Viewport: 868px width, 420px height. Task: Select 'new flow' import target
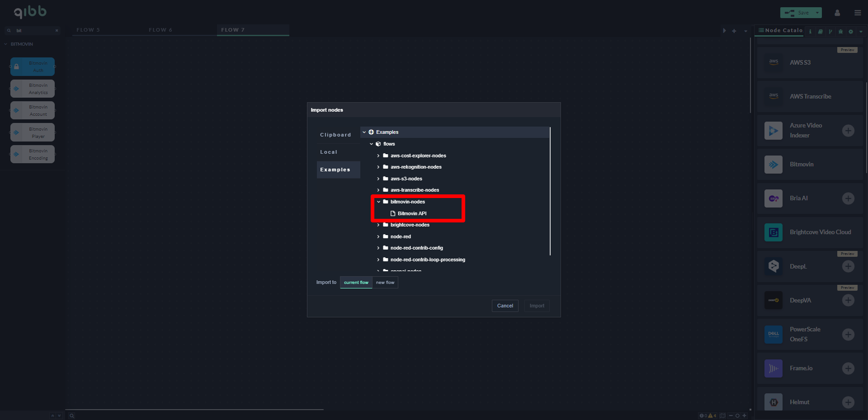(x=385, y=283)
